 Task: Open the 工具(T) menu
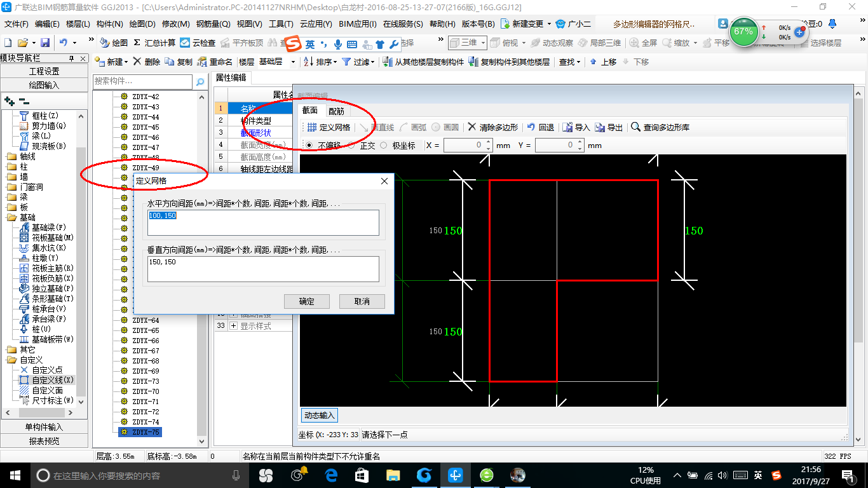pyautogui.click(x=281, y=24)
